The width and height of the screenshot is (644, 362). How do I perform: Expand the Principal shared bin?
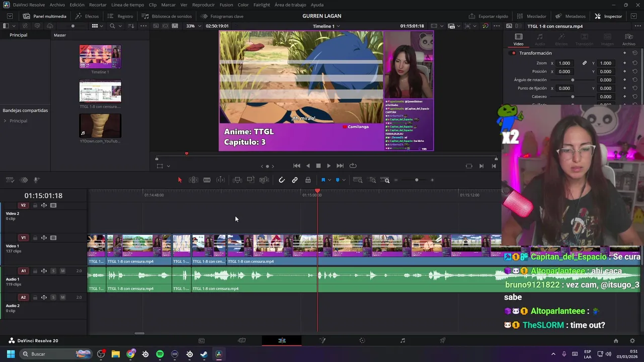[5, 121]
